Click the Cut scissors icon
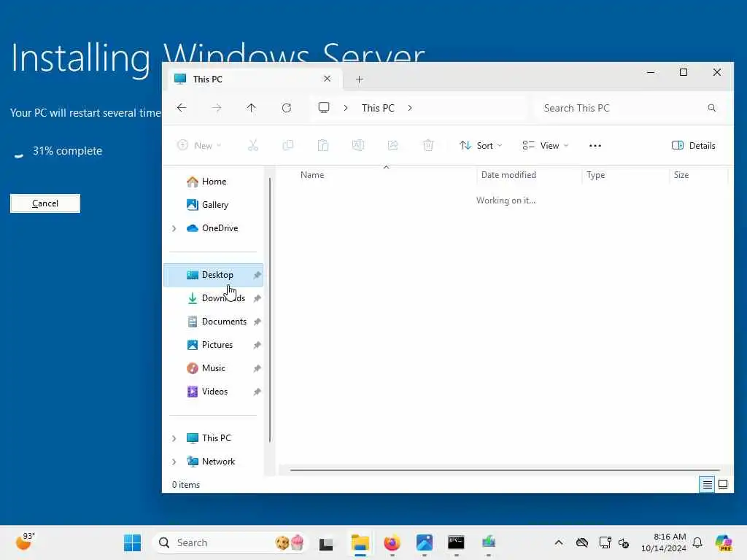This screenshot has height=560, width=747. pos(253,145)
